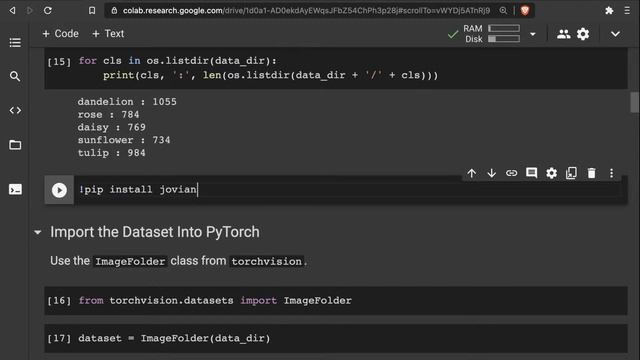Open the terminal panel in the sidebar
Viewport: 640px width, 360px height.
pos(15,189)
